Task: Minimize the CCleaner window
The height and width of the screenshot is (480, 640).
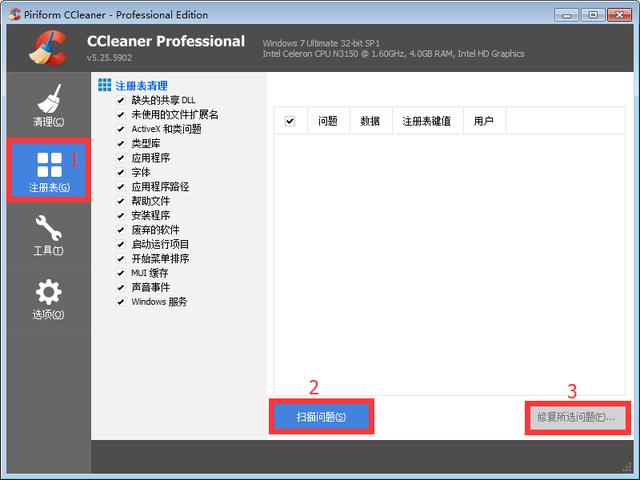Action: 567,15
